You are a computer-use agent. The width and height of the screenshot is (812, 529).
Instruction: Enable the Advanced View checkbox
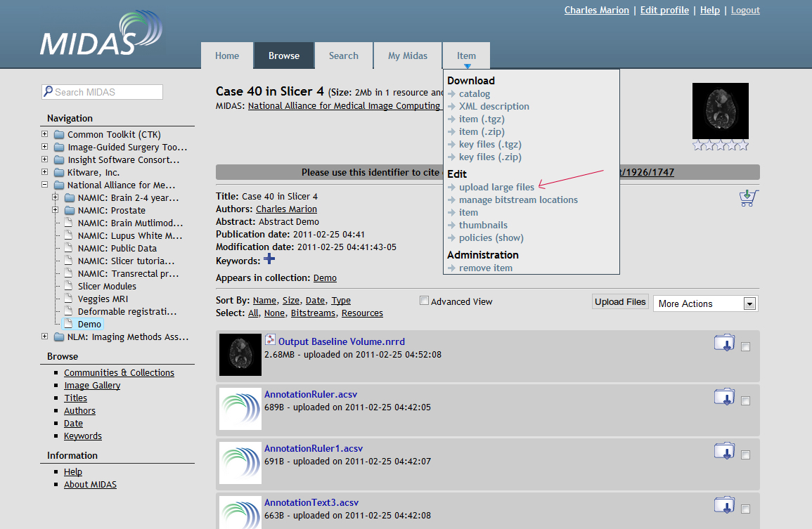[424, 301]
